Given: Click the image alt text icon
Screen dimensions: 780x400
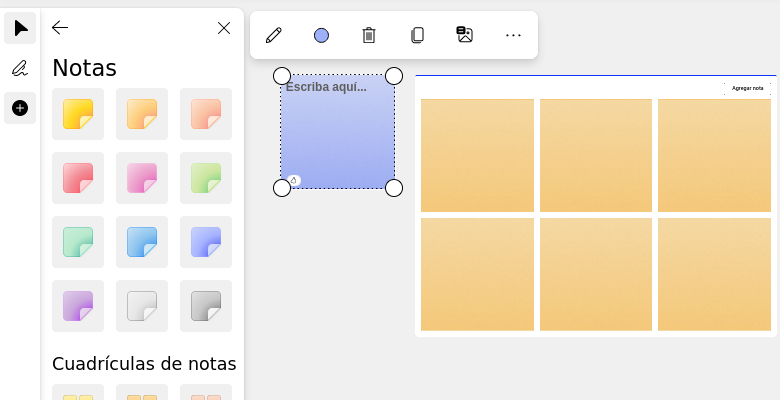Looking at the screenshot, I should pos(465,34).
